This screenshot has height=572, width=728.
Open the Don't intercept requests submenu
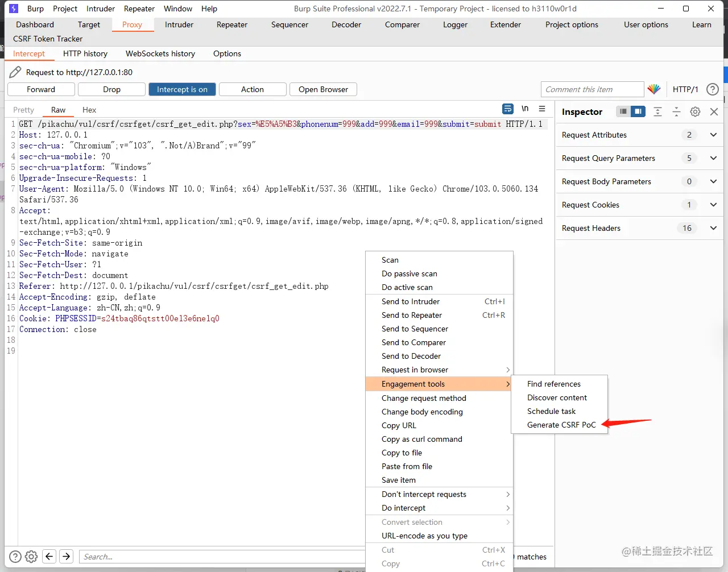tap(439, 494)
